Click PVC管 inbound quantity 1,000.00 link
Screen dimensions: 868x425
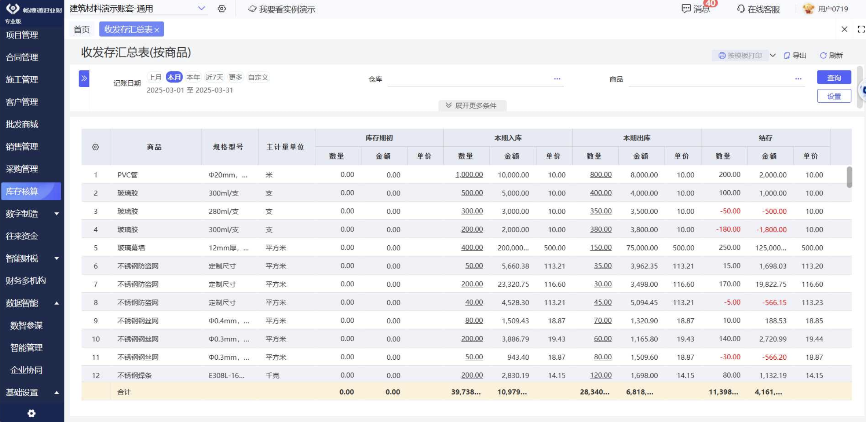(x=469, y=175)
